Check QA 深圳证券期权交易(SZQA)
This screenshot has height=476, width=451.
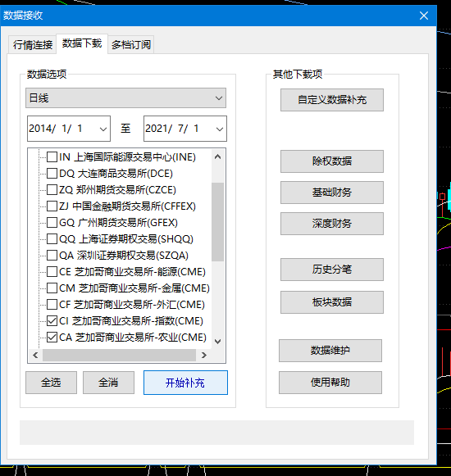pyautogui.click(x=52, y=256)
